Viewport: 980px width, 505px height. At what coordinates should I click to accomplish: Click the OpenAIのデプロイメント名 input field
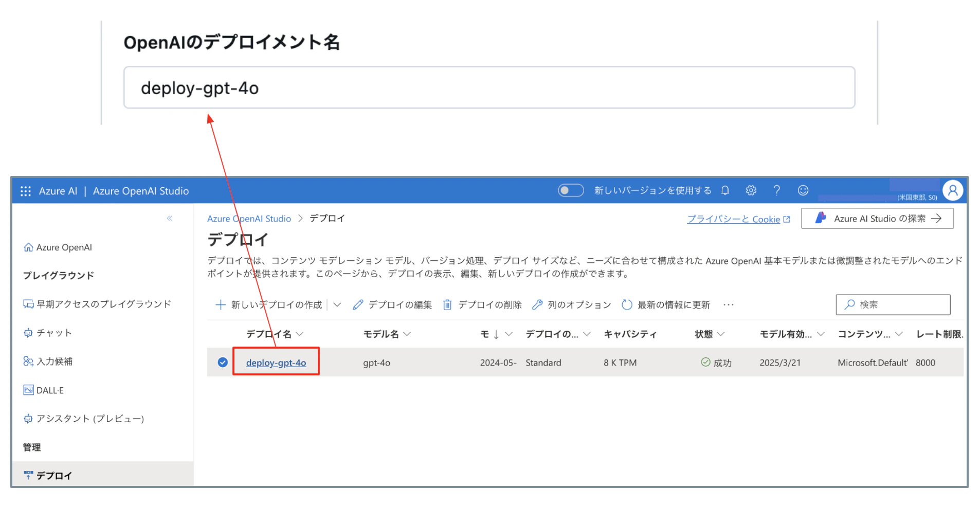489,87
